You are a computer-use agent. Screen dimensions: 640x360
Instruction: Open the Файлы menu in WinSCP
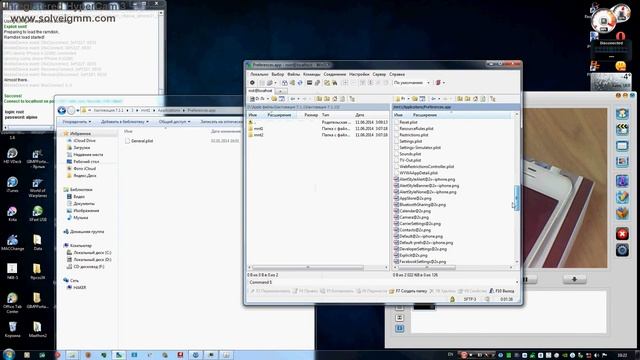pyautogui.click(x=293, y=74)
